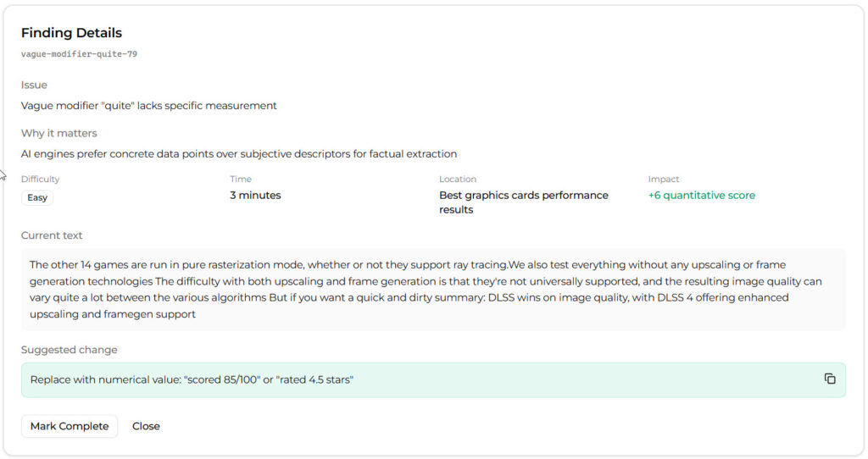Click the 3 minutes time value
Viewport: 868px width, 459px height.
(x=255, y=196)
